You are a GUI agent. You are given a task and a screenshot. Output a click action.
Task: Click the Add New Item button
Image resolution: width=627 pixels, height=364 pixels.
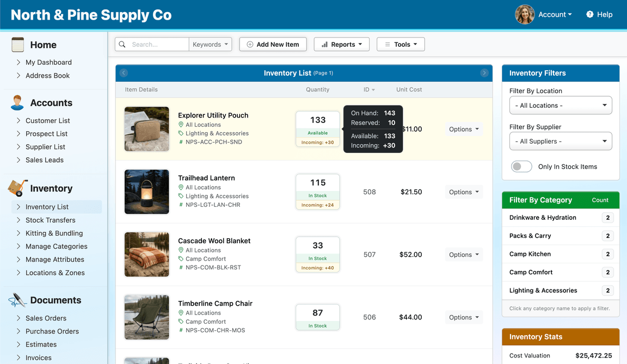click(273, 45)
